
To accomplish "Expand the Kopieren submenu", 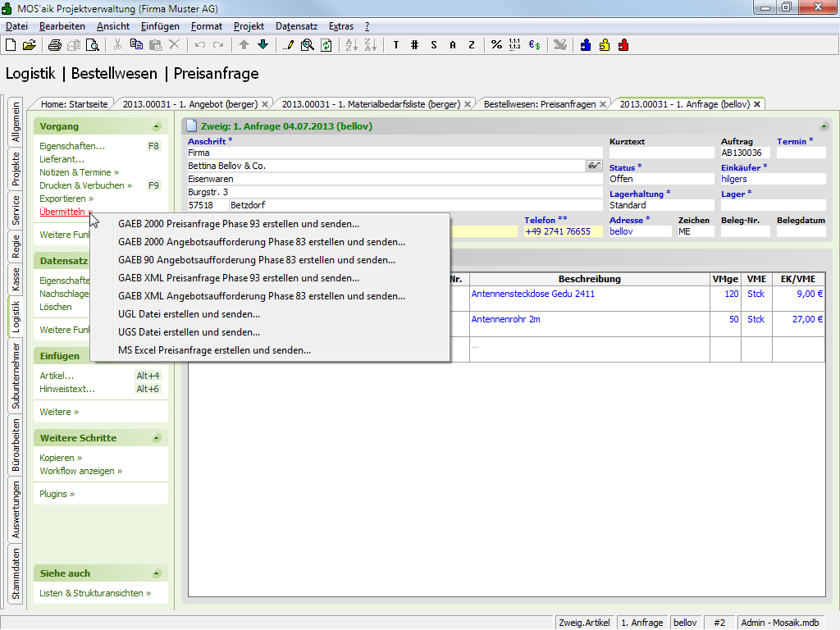I will click(61, 458).
